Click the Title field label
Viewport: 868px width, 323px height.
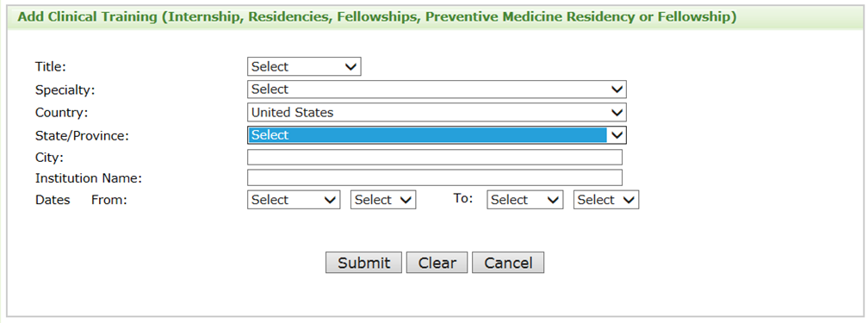click(x=50, y=66)
